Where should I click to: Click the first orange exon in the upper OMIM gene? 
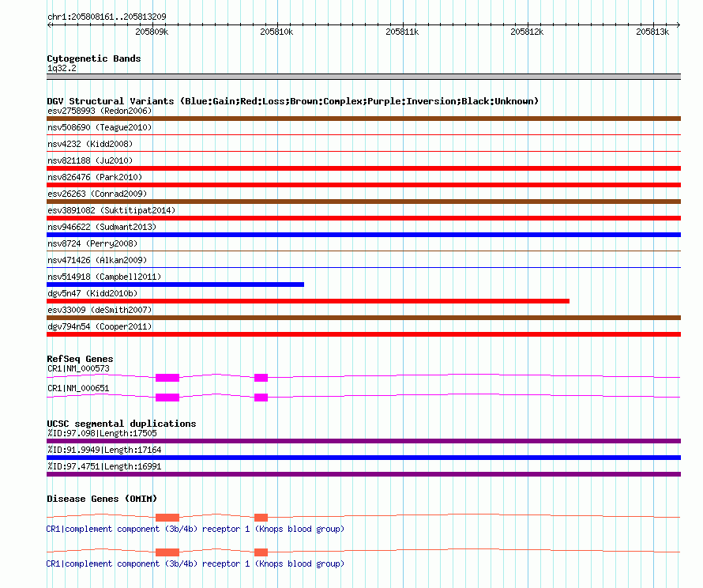[167, 518]
